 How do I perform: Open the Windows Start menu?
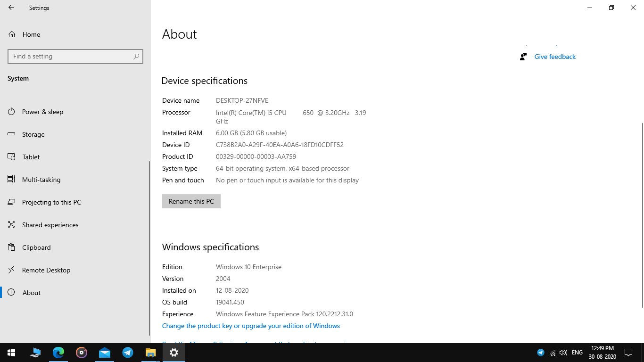coord(11,353)
